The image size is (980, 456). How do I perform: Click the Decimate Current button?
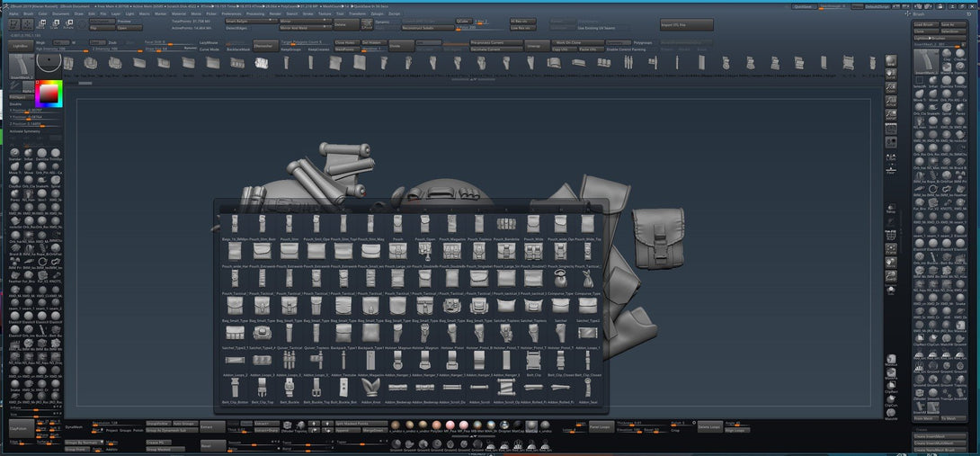[x=496, y=49]
